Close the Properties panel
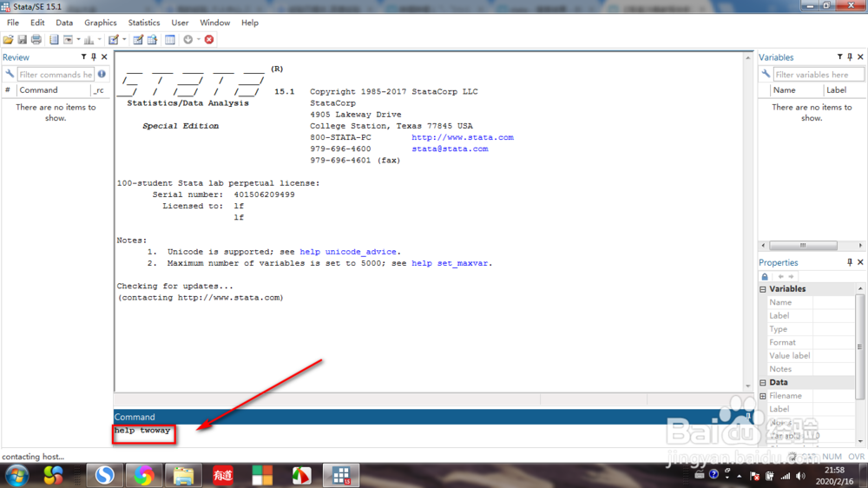868x488 pixels. tap(860, 262)
